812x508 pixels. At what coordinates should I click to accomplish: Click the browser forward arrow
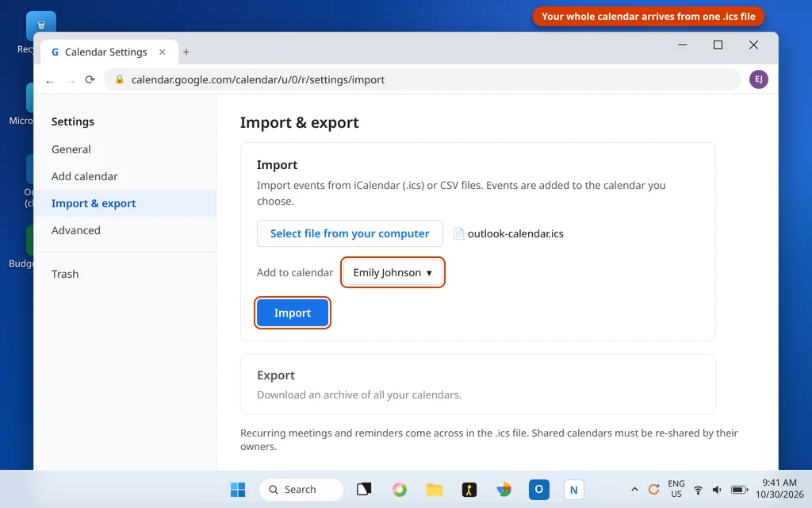[x=71, y=80]
